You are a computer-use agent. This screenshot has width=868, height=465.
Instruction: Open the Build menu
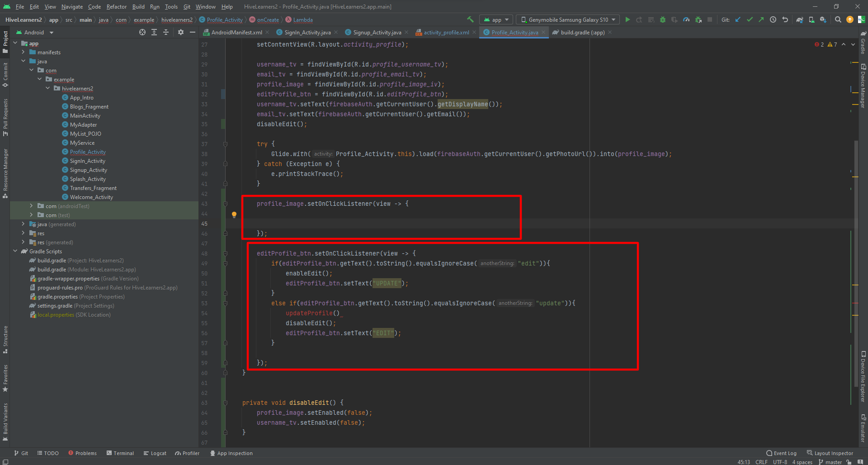point(138,6)
